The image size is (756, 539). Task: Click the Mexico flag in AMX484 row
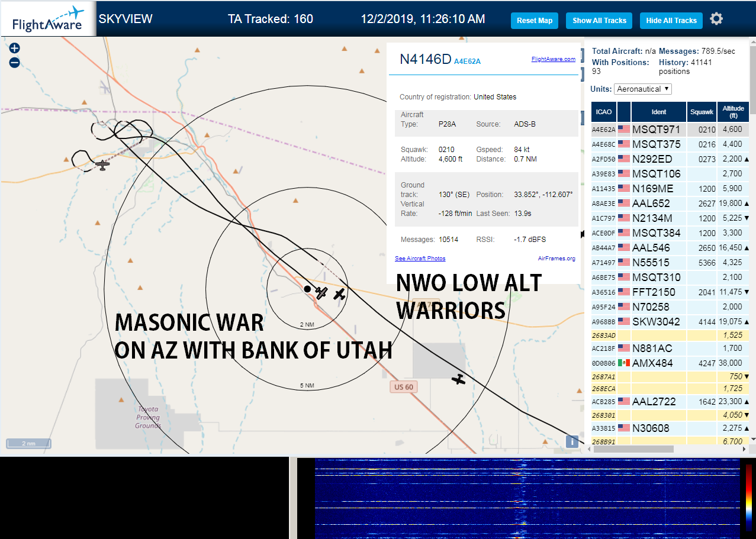(x=624, y=363)
